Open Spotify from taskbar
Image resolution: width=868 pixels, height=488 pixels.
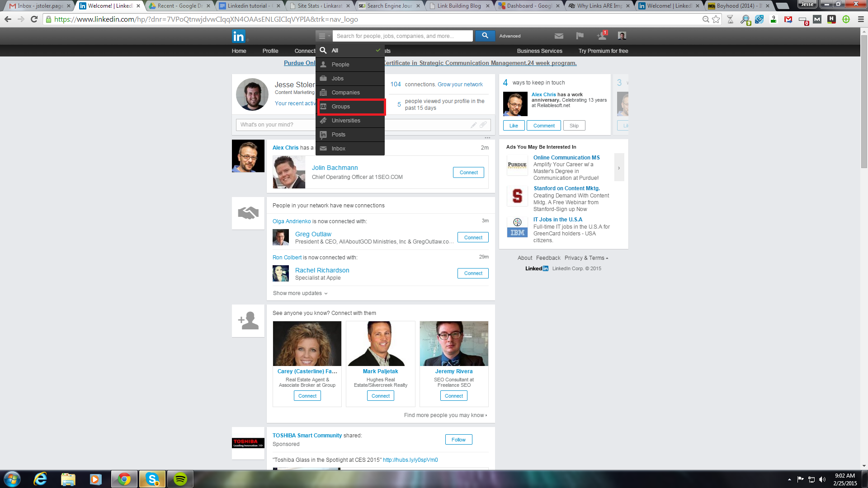click(x=180, y=479)
